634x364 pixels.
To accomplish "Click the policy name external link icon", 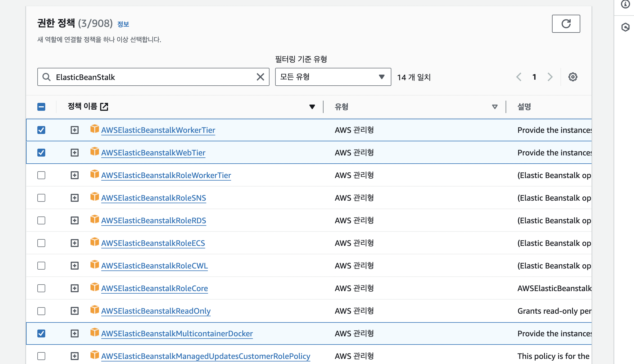I will (x=104, y=107).
